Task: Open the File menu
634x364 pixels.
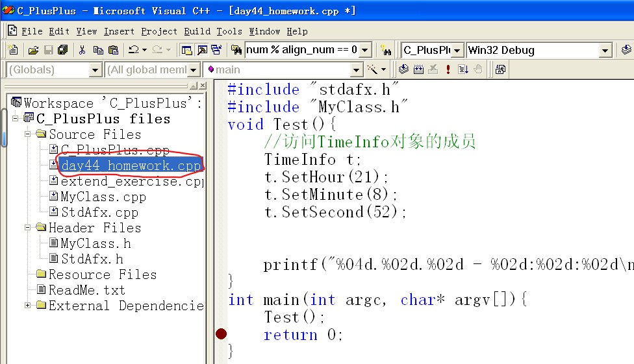Action: 32,32
